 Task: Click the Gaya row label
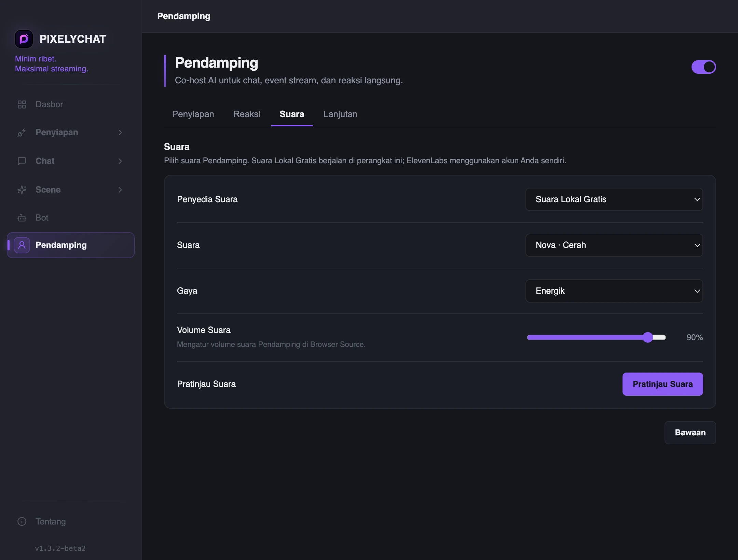(187, 291)
